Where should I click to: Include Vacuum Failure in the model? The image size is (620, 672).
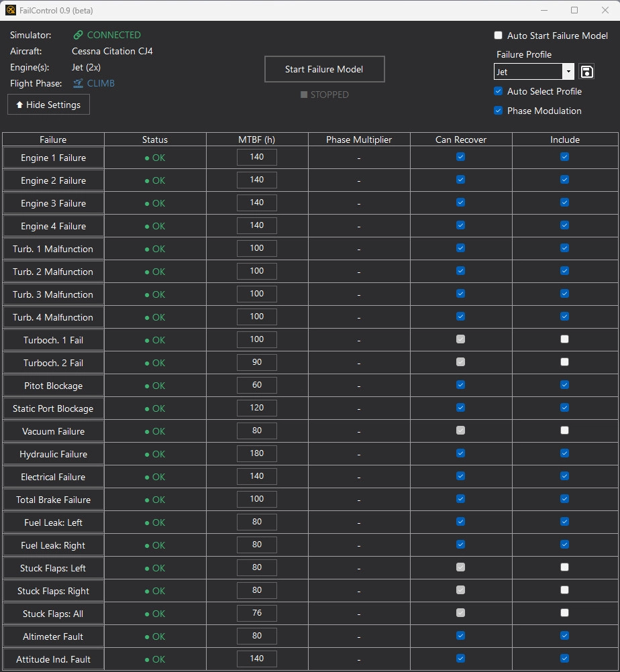coord(564,431)
